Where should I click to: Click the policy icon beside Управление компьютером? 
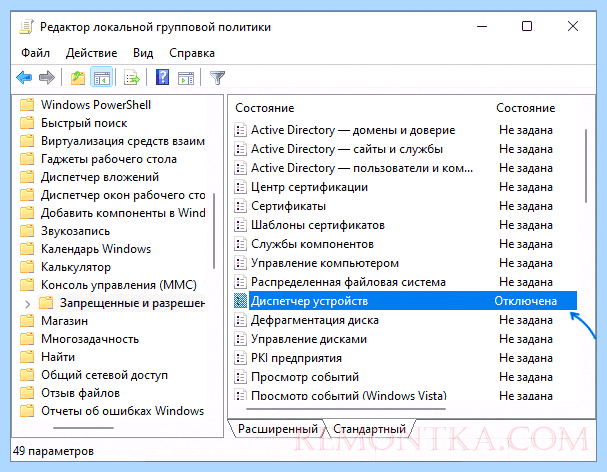(x=240, y=263)
